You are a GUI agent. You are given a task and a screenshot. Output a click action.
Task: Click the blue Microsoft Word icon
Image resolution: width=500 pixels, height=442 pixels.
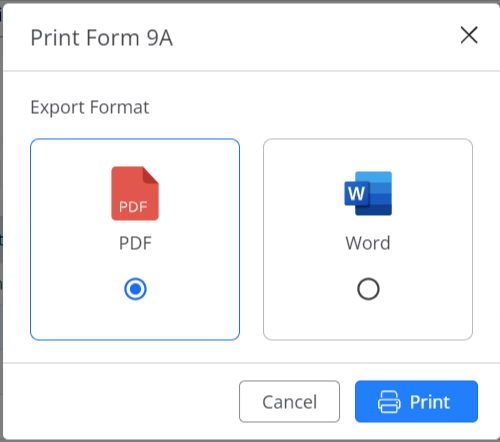pyautogui.click(x=368, y=193)
